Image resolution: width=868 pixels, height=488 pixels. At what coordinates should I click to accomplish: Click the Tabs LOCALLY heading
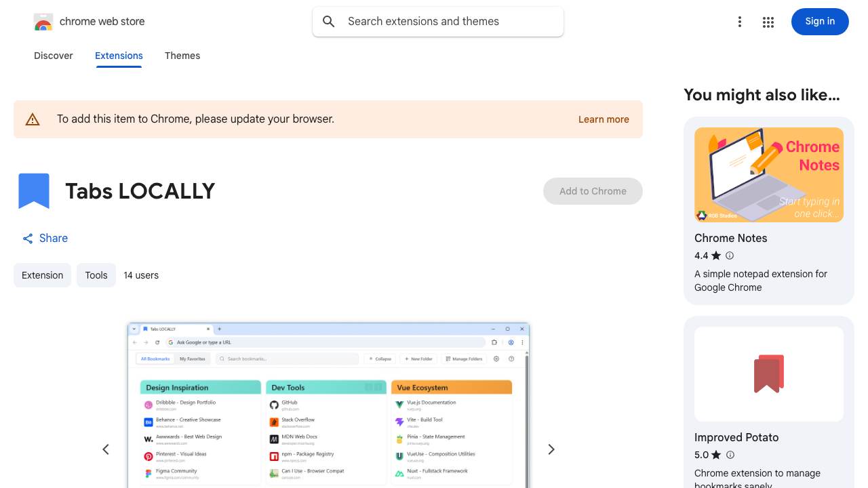point(140,191)
